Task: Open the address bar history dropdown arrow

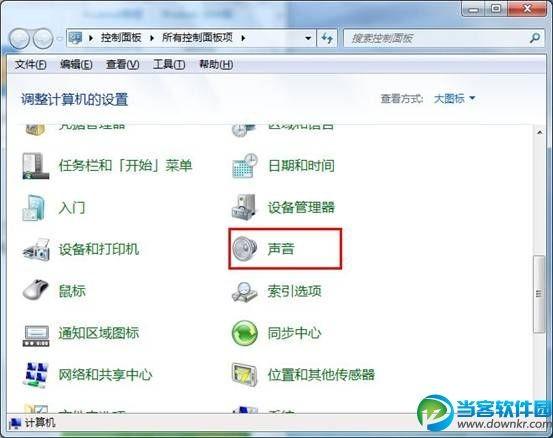Action: click(x=308, y=38)
